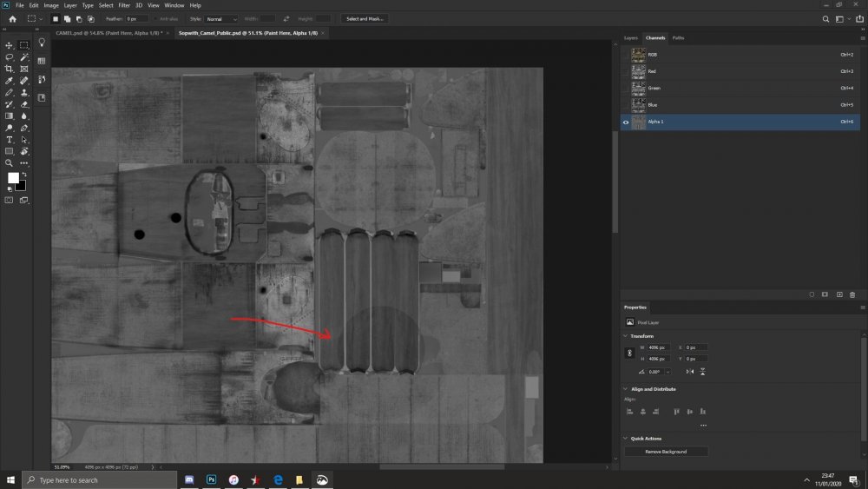
Task: Click load channel as selection icon
Action: click(812, 294)
